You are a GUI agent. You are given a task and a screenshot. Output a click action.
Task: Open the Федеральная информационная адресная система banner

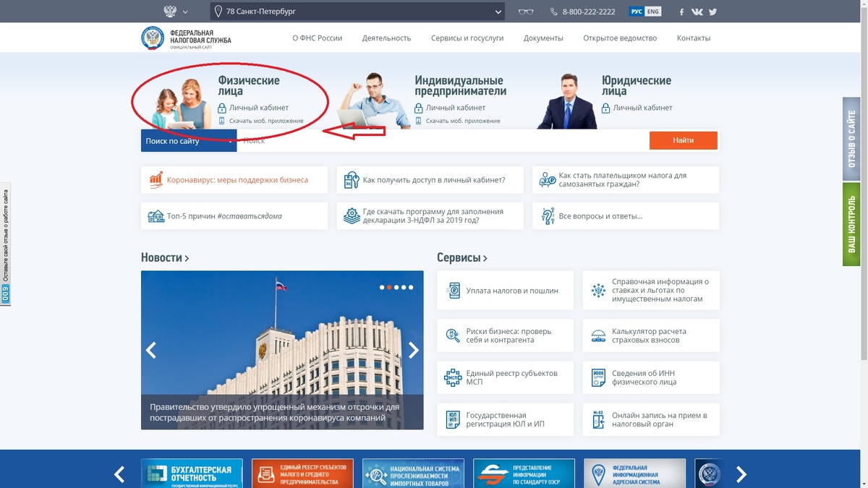pos(634,474)
